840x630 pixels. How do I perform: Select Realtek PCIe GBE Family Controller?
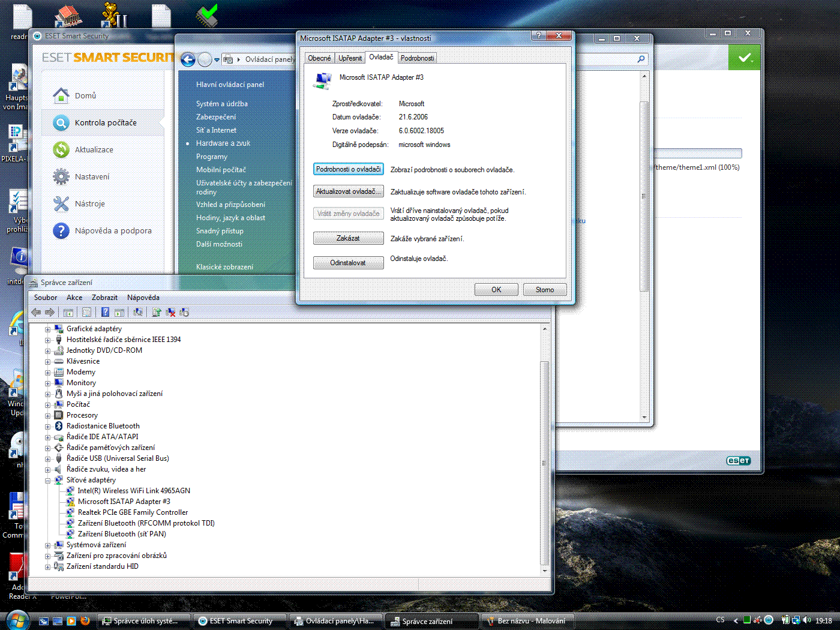click(x=133, y=512)
